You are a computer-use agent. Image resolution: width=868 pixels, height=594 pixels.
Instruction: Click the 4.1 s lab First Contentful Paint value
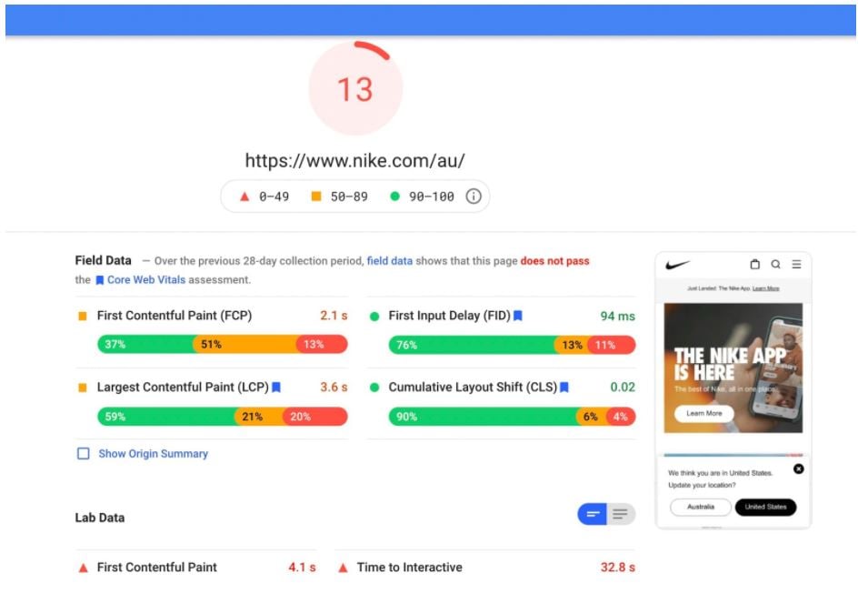303,568
